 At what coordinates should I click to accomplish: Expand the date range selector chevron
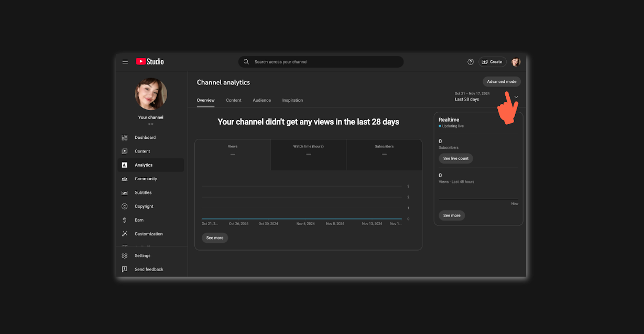click(x=516, y=97)
